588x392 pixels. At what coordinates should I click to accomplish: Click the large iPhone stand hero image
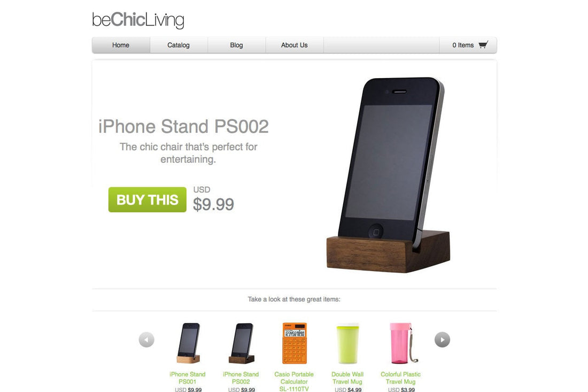click(389, 175)
